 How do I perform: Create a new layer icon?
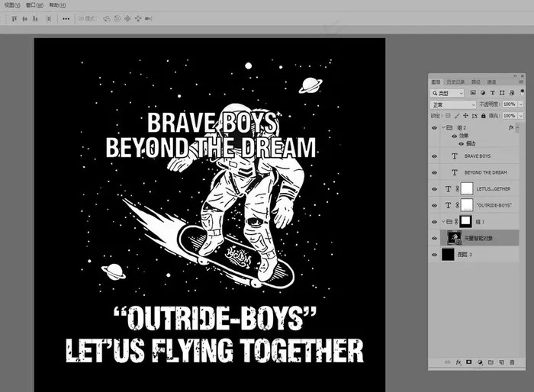pos(501,362)
